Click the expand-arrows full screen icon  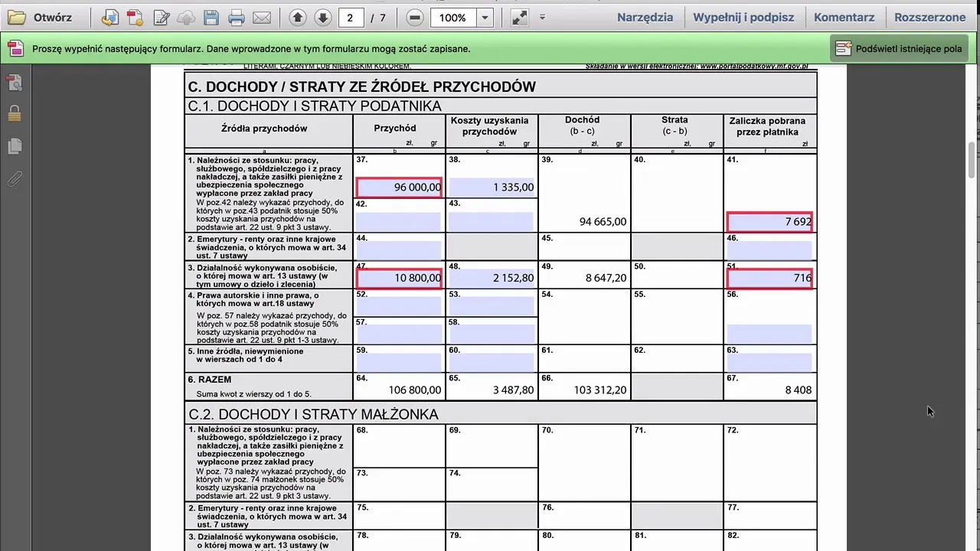(520, 18)
